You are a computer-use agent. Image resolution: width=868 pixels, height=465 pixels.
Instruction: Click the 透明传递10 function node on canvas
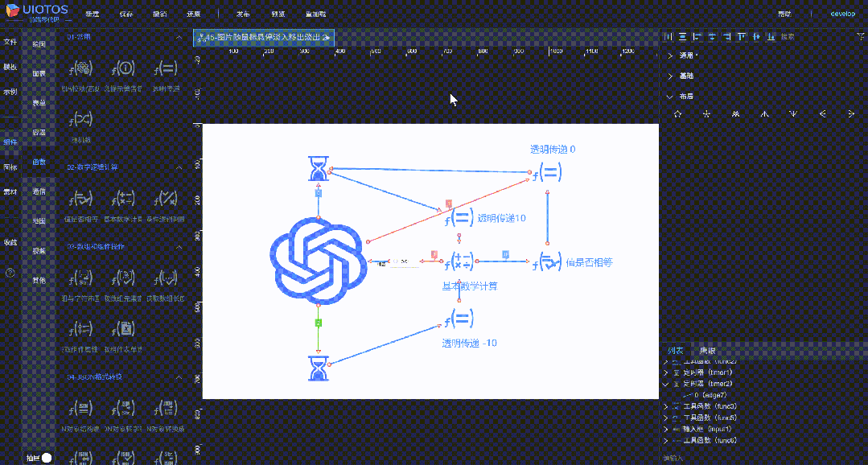459,217
